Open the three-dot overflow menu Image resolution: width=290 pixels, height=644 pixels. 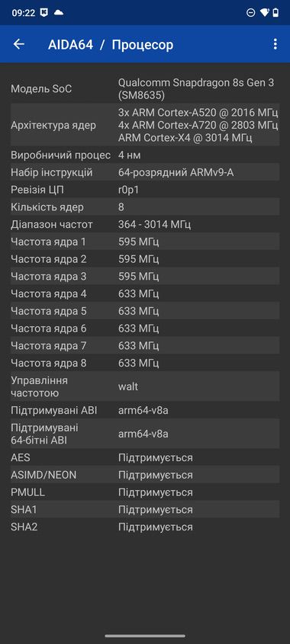coord(275,44)
